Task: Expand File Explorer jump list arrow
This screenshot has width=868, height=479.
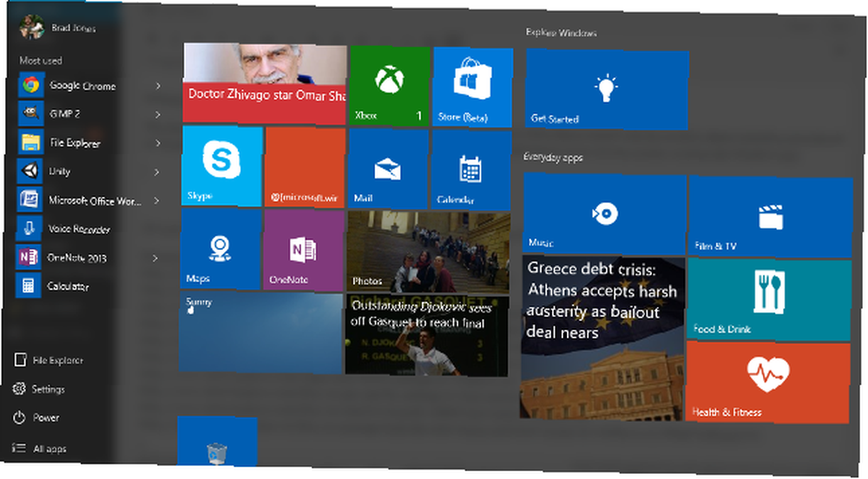Action: (158, 143)
